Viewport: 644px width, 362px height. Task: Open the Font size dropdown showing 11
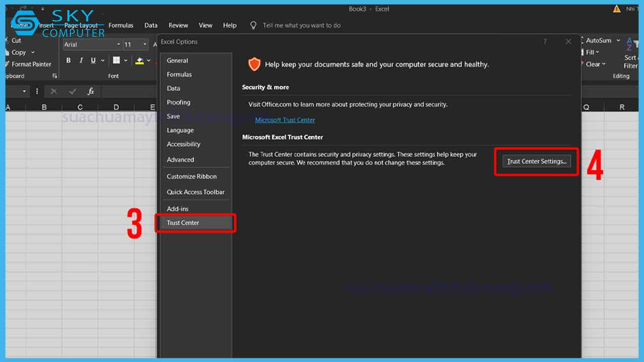145,44
